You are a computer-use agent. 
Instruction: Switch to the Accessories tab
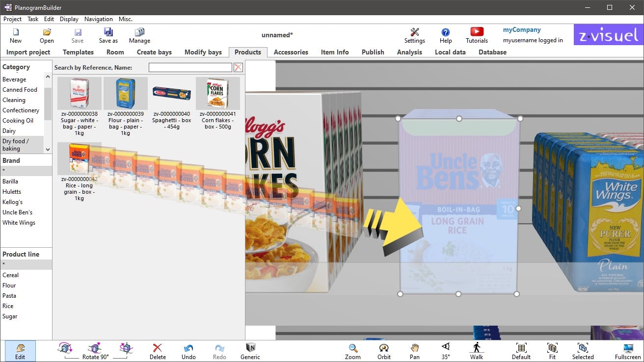coord(291,52)
